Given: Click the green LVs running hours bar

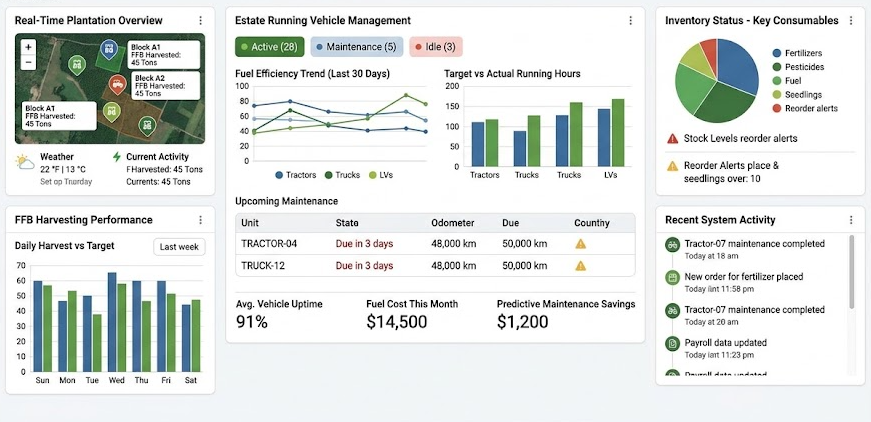Looking at the screenshot, I should pos(618,133).
